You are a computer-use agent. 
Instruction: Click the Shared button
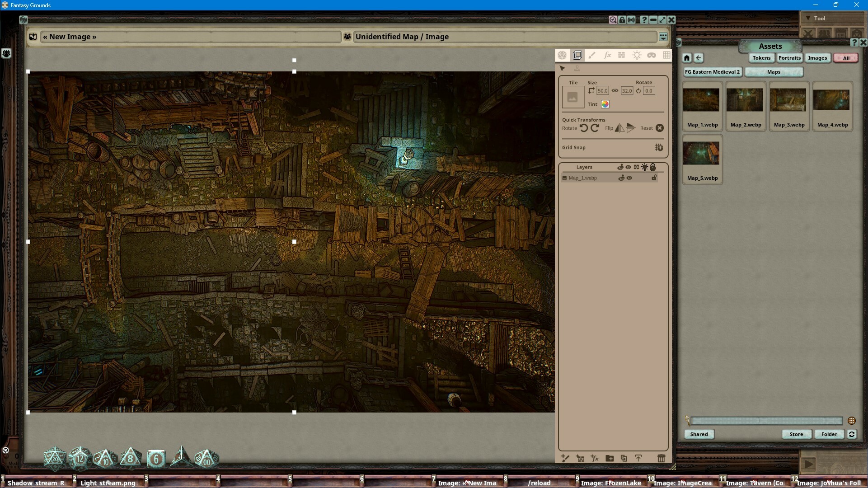tap(699, 434)
